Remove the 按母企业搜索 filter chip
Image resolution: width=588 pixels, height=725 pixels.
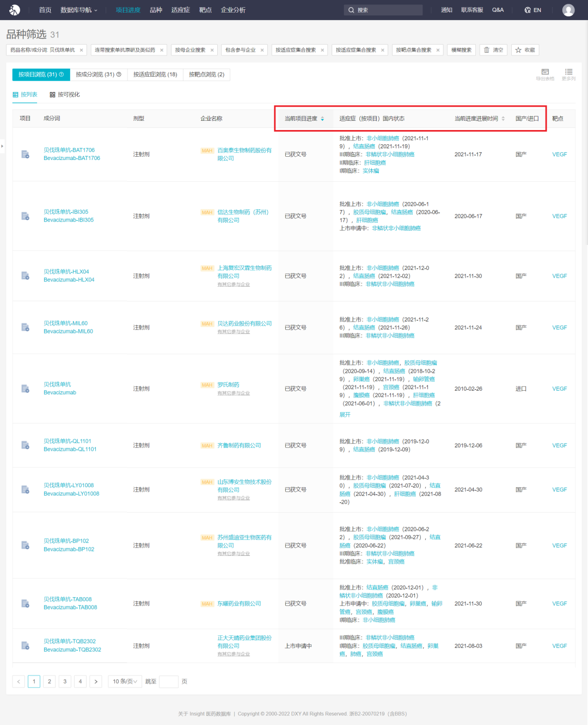[x=212, y=50]
